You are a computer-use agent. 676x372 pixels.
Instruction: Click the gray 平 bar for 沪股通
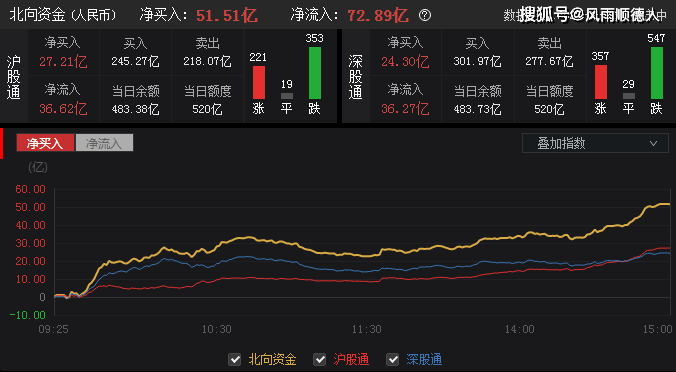click(x=287, y=96)
